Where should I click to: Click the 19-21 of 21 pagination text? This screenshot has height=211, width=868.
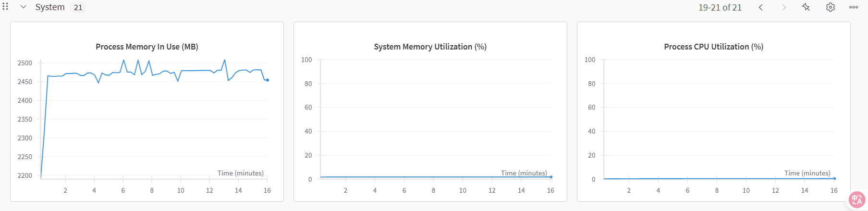720,8
